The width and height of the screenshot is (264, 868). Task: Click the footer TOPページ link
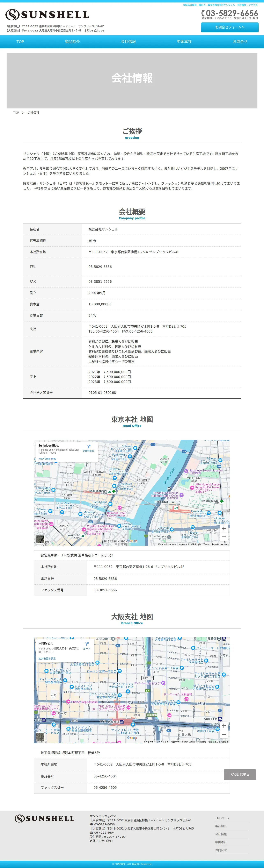click(222, 818)
